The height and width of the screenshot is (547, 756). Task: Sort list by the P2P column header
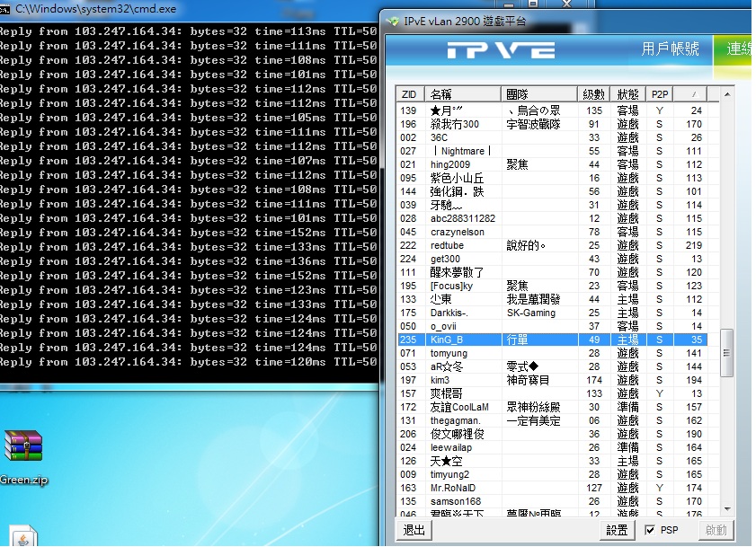coord(659,94)
